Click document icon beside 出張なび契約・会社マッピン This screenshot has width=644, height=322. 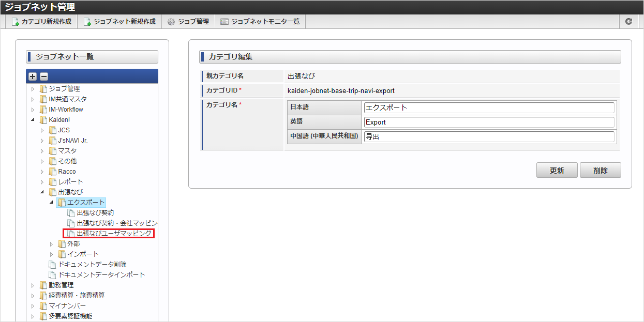click(71, 223)
